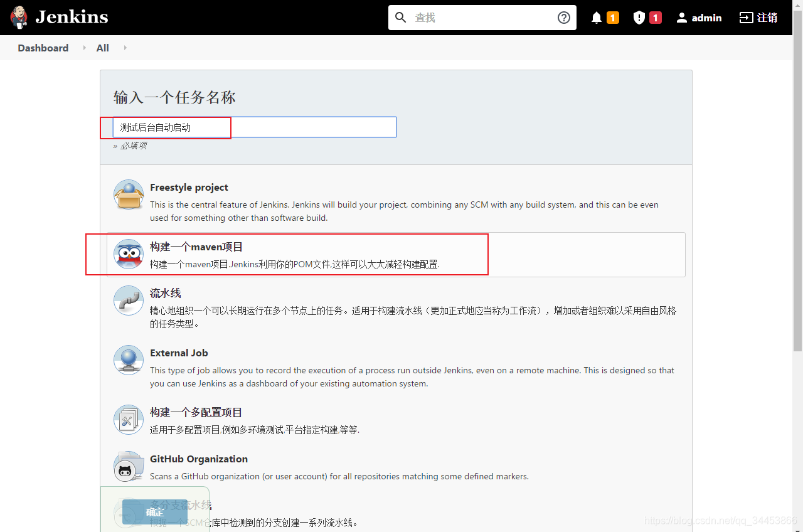The width and height of the screenshot is (803, 532).
Task: Click the 注销 logout icon
Action: point(746,18)
